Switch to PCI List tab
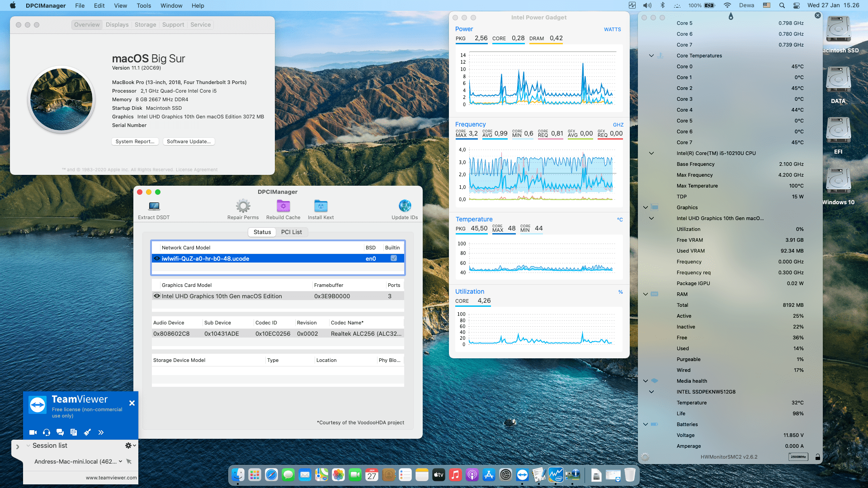This screenshot has width=868, height=488. click(292, 232)
